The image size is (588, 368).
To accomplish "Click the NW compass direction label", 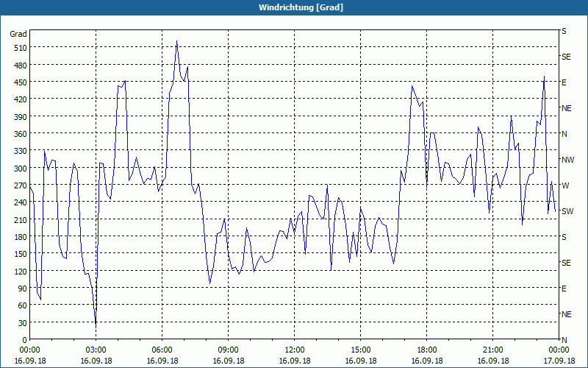I will (x=567, y=160).
